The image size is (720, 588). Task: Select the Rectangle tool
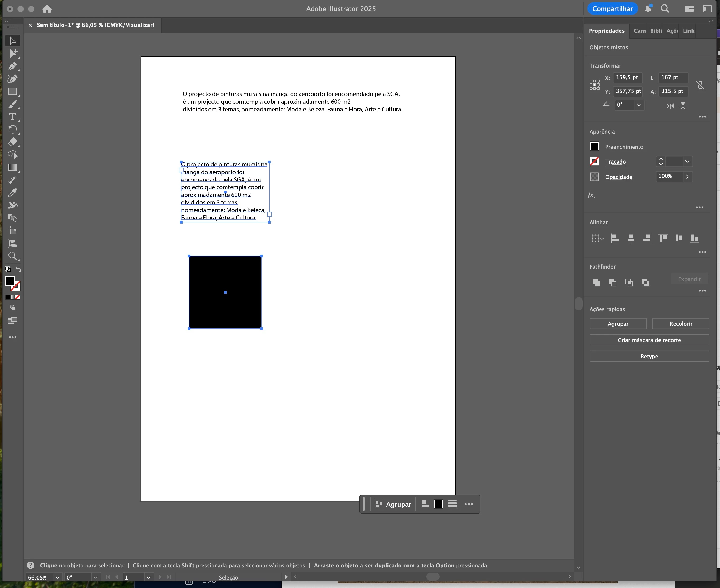(x=12, y=92)
